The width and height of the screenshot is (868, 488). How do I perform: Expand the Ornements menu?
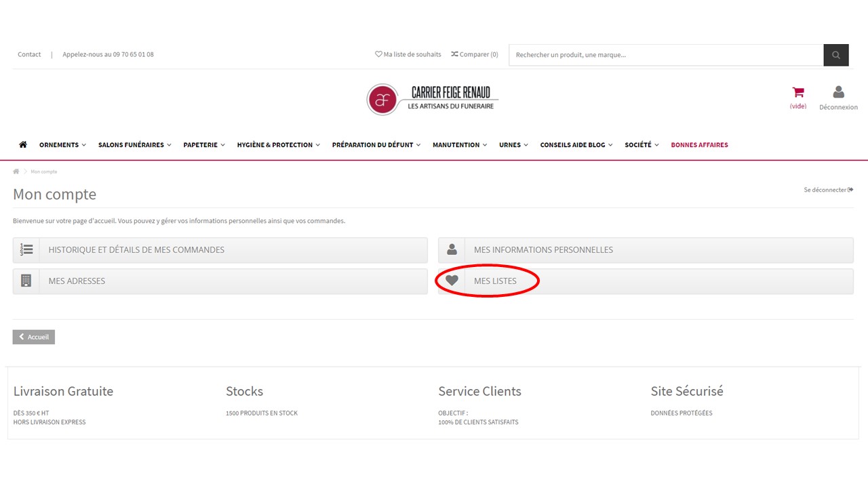(x=62, y=144)
